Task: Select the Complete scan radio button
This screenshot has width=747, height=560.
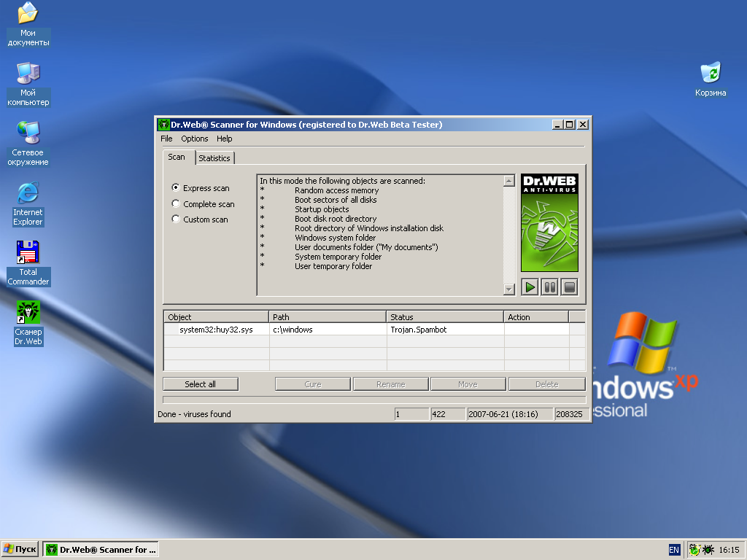Action: click(176, 204)
